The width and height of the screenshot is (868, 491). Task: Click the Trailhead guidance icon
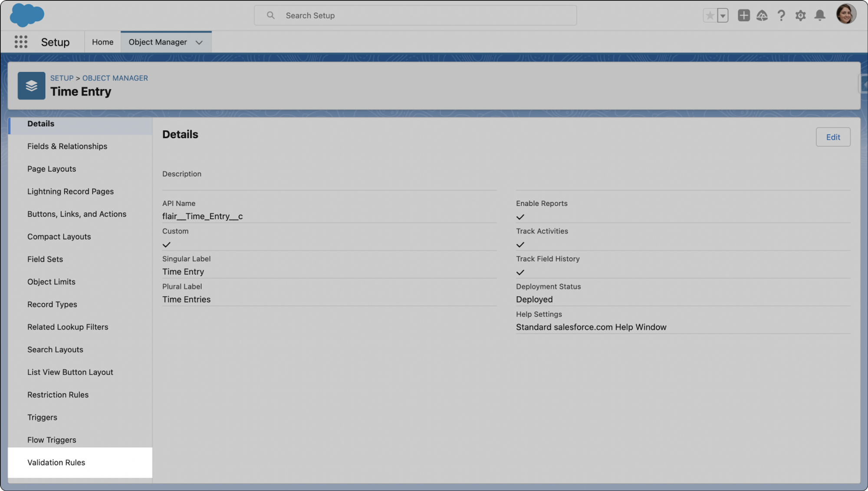tap(762, 16)
